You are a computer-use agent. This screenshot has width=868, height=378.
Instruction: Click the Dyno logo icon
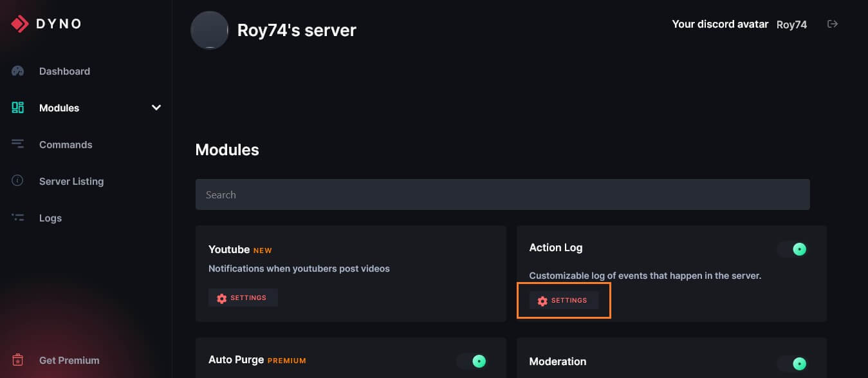tap(19, 24)
